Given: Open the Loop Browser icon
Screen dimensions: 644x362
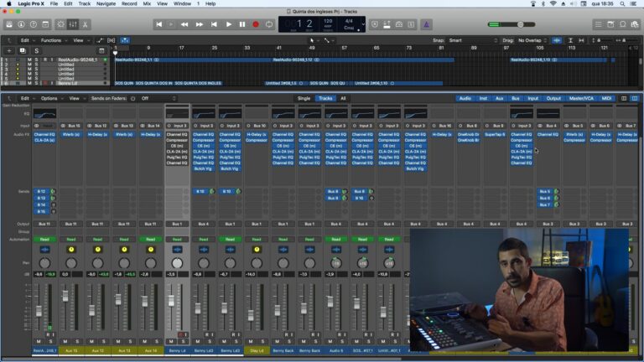Looking at the screenshot, I should pyautogui.click(x=623, y=24).
